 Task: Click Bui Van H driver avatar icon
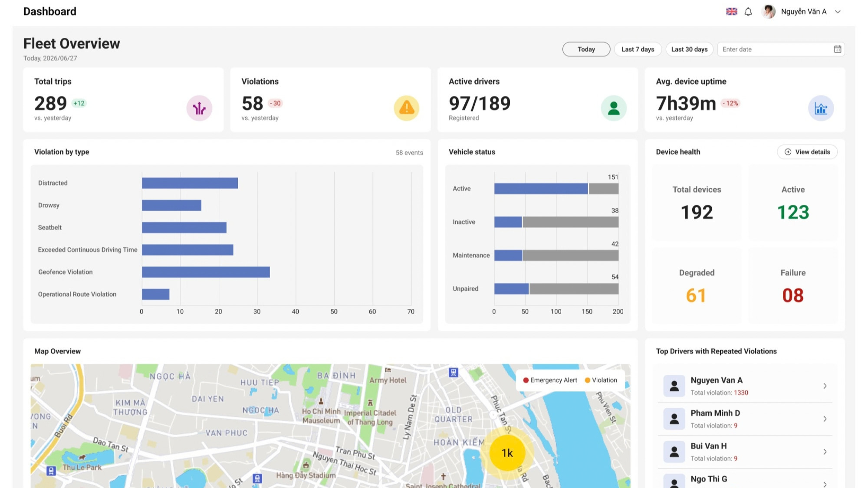click(x=674, y=452)
